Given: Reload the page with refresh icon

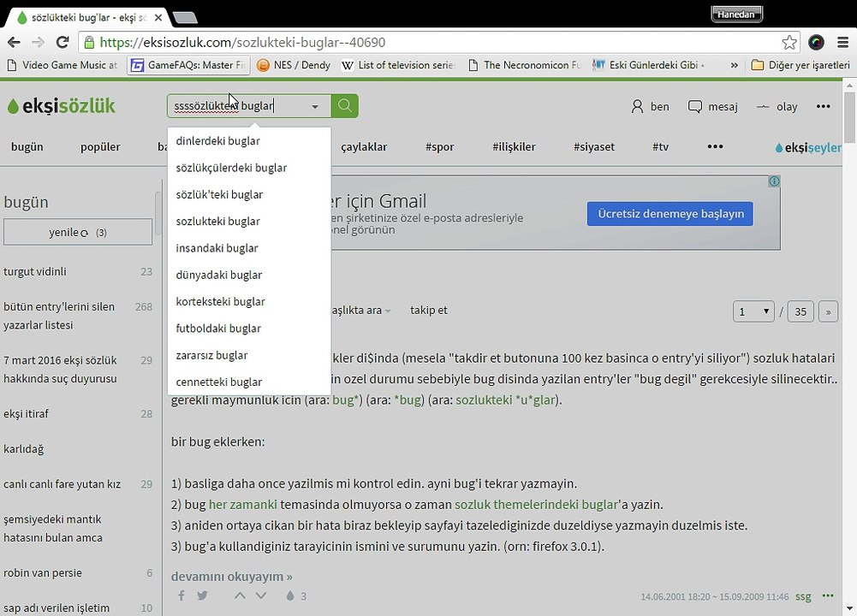Looking at the screenshot, I should coord(62,42).
